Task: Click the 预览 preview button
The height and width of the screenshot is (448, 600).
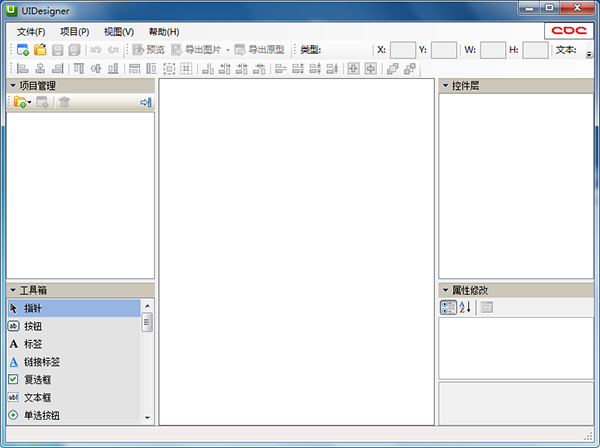Action: point(148,49)
